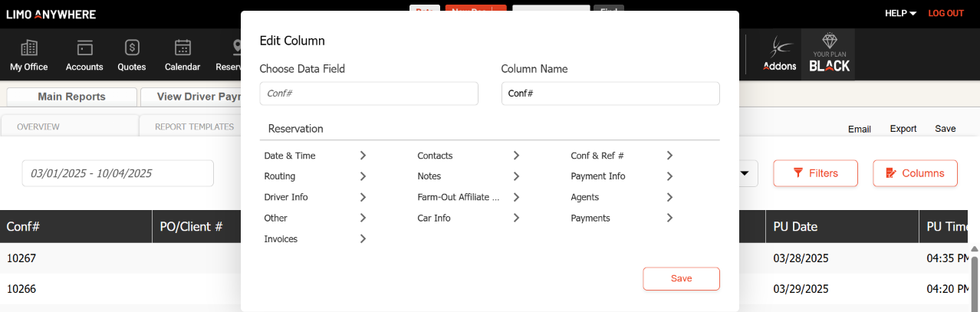
Task: Expand the Conf & Ref # group
Action: pyautogui.click(x=621, y=156)
